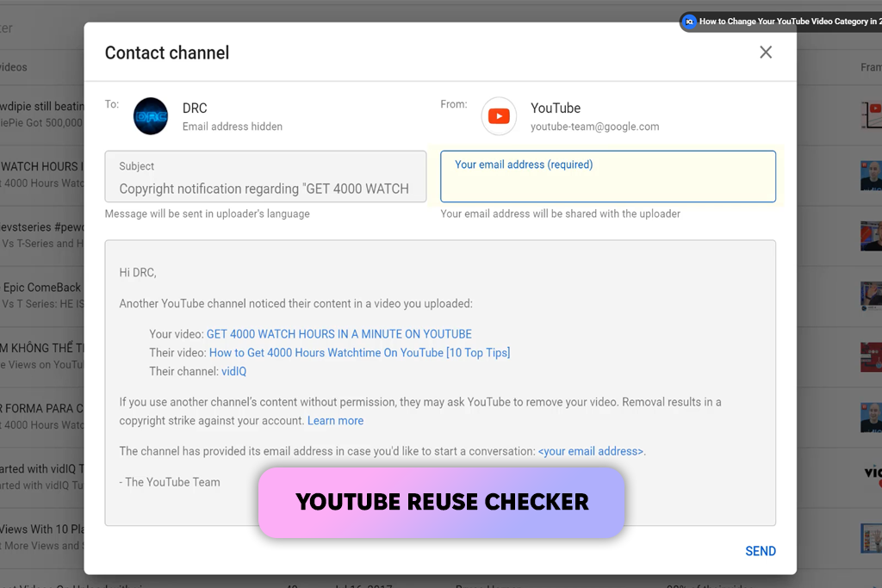Click the Subject field

click(x=265, y=176)
